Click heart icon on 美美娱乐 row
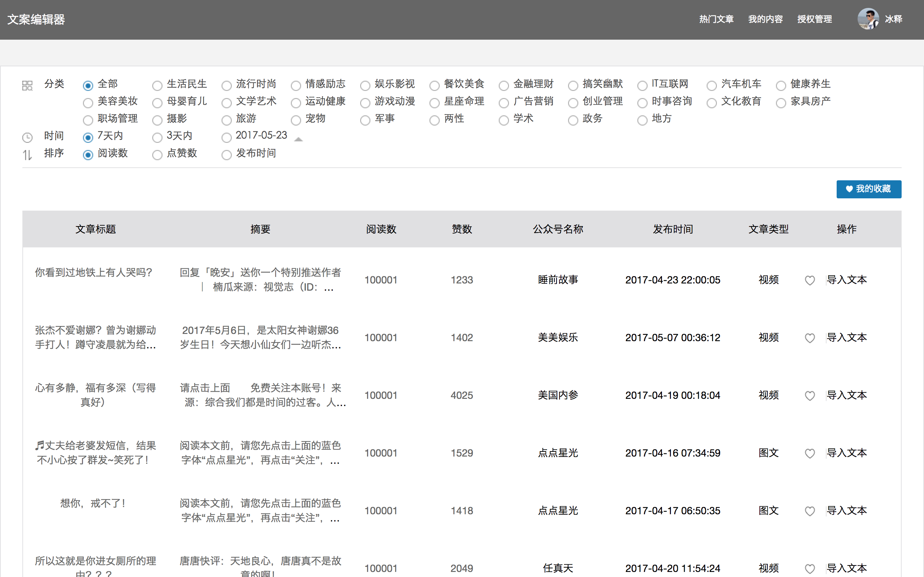The width and height of the screenshot is (924, 577). coord(810,338)
